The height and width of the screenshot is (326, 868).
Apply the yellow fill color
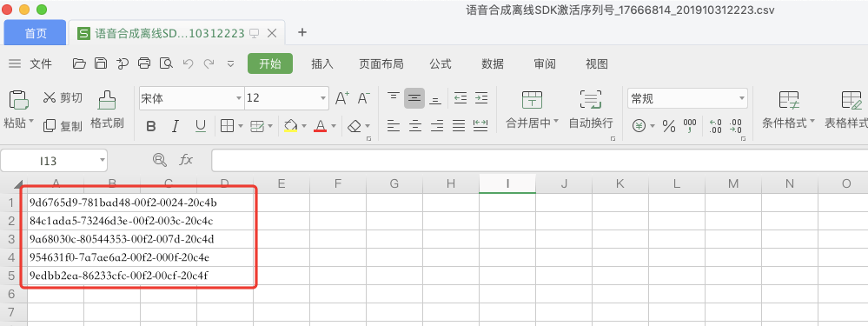(x=290, y=126)
